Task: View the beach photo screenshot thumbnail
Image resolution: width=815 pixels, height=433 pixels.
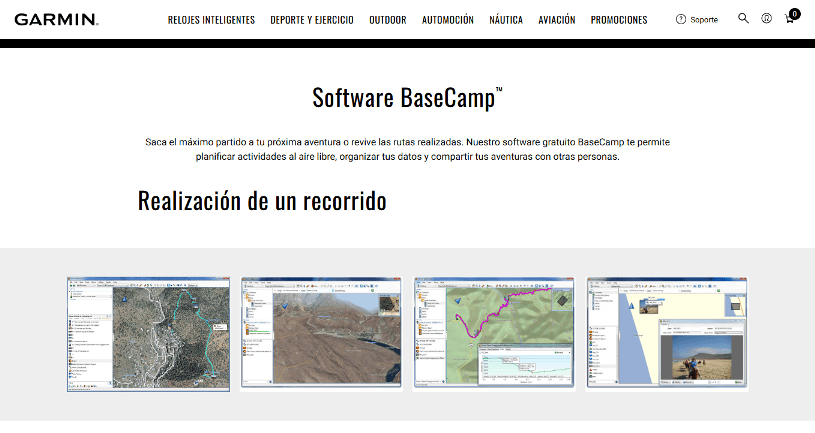Action: pyautogui.click(x=666, y=333)
